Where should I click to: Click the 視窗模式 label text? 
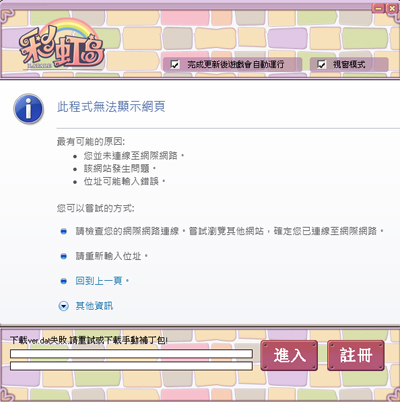[349, 64]
